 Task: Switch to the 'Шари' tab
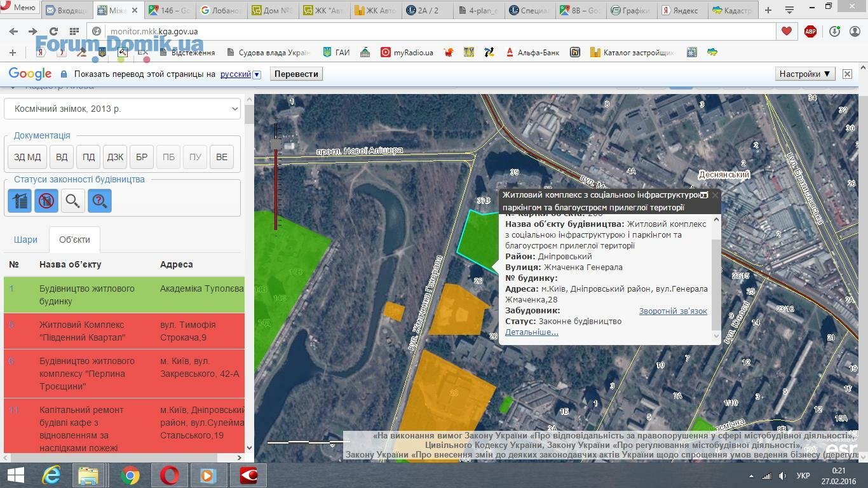click(x=25, y=240)
